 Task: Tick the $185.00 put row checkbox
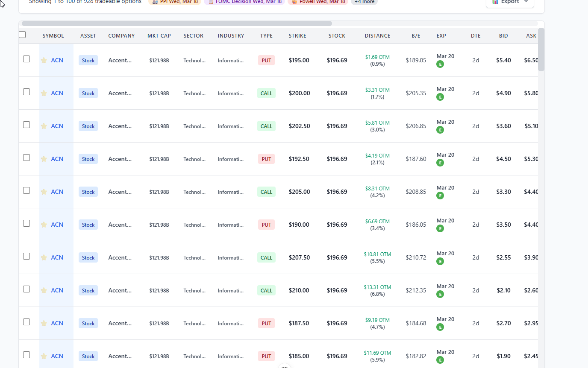[26, 355]
